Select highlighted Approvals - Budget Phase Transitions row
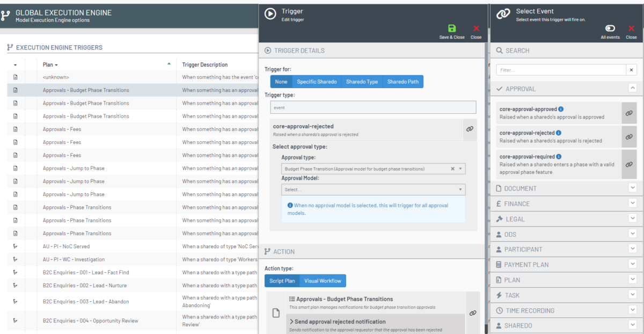Viewport: 644px width, 334px height. point(133,90)
